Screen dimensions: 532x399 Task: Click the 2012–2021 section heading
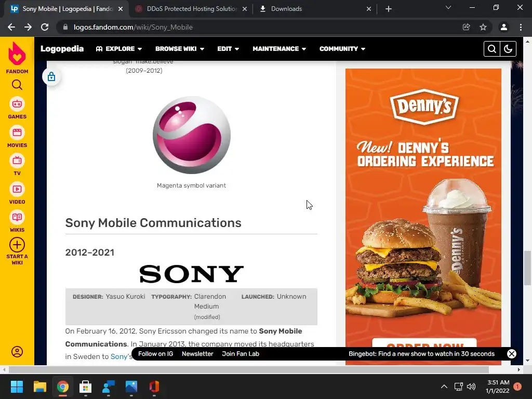point(90,252)
